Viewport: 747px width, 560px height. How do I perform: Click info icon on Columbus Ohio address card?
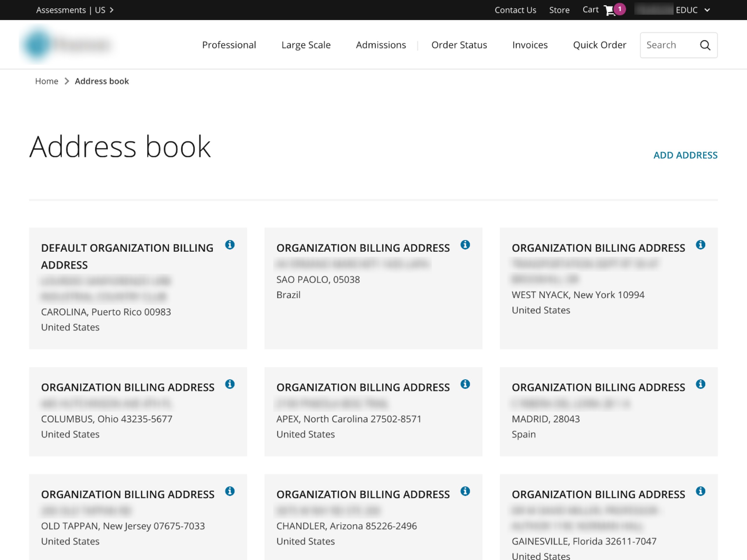point(230,384)
